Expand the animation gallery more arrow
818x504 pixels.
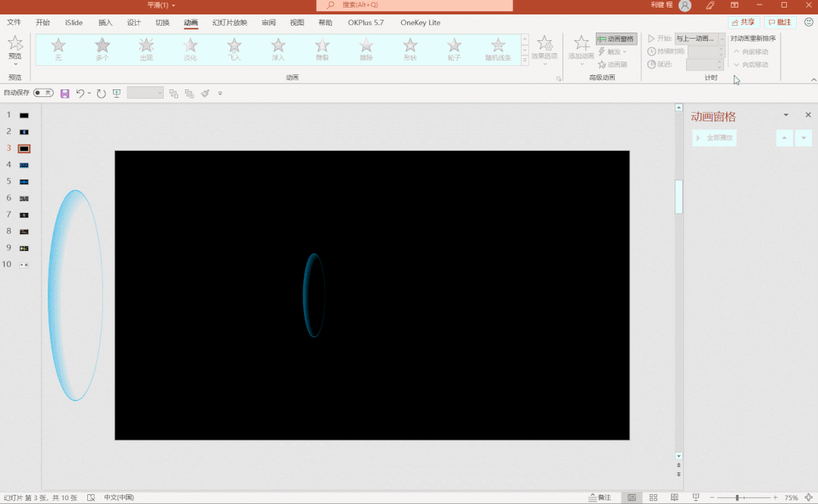pyautogui.click(x=525, y=61)
